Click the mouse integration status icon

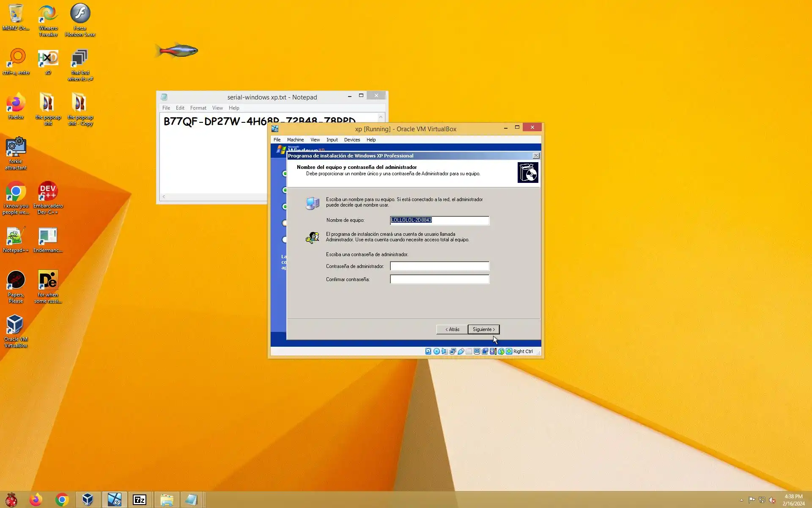[x=501, y=351]
